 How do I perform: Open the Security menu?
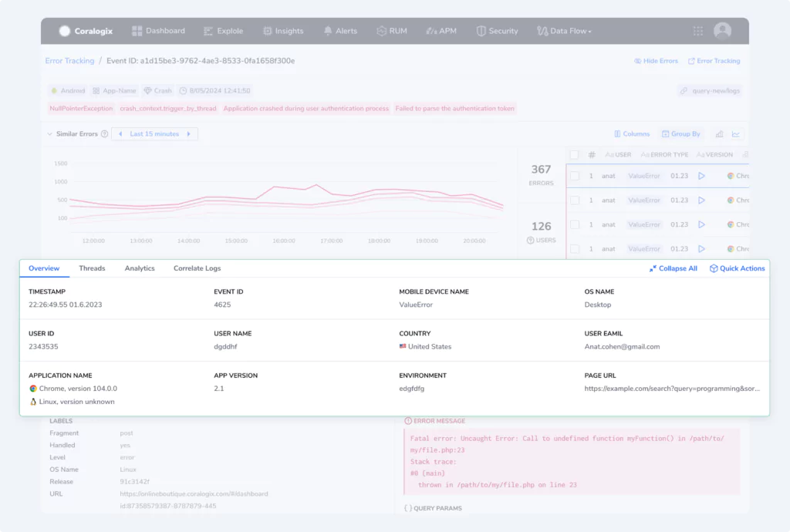[x=498, y=31]
